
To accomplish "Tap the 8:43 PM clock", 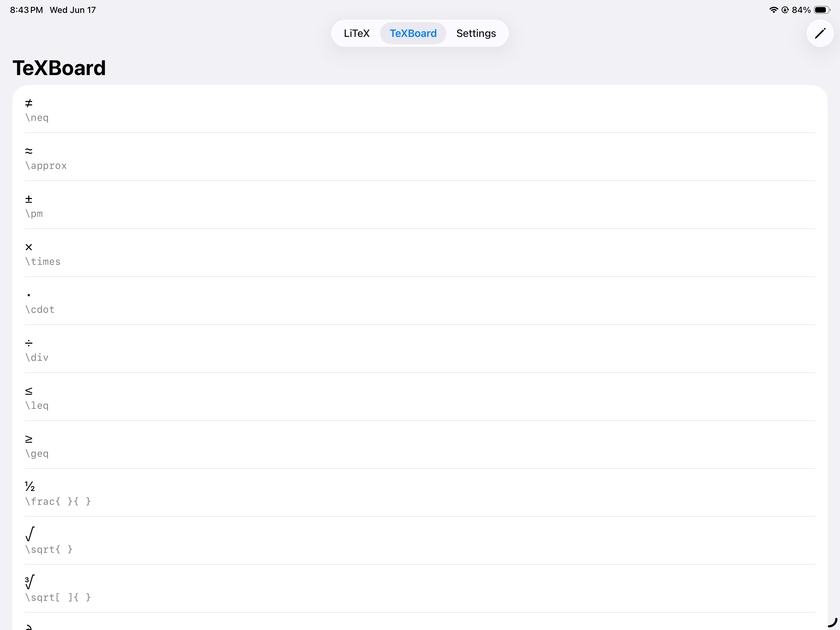I will coord(26,10).
